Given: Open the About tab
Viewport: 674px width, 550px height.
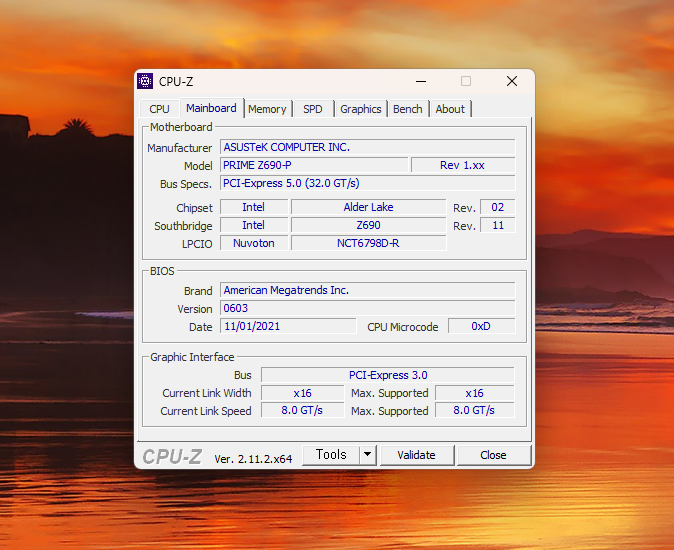Looking at the screenshot, I should coord(450,109).
